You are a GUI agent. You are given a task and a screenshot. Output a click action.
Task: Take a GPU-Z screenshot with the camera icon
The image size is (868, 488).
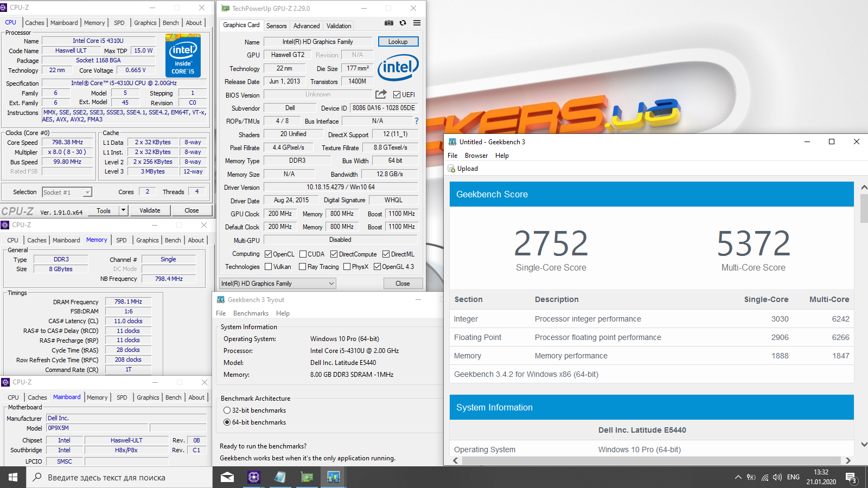[x=389, y=23]
